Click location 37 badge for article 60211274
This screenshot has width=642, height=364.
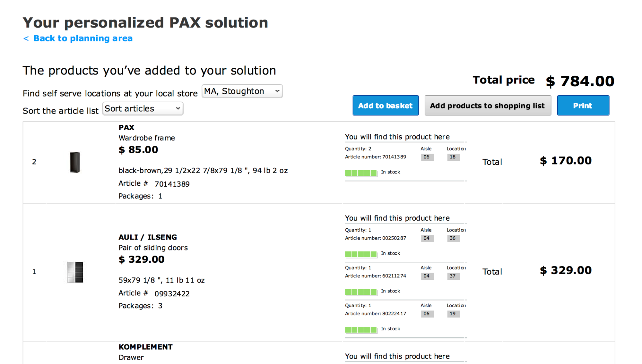click(x=453, y=276)
